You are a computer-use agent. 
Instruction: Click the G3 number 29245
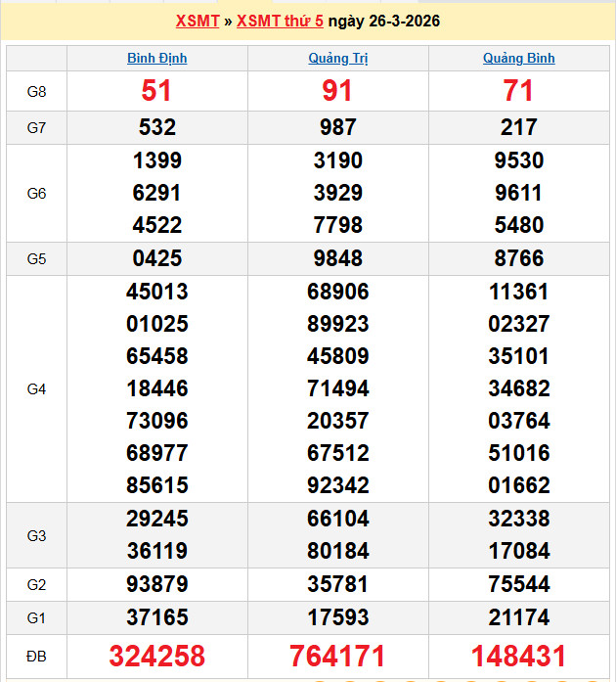tap(156, 519)
